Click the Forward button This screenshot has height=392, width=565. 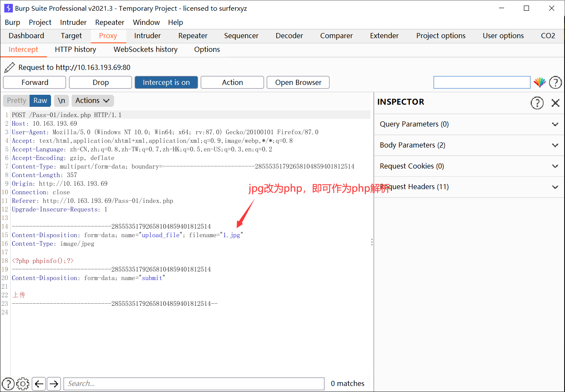pyautogui.click(x=35, y=82)
